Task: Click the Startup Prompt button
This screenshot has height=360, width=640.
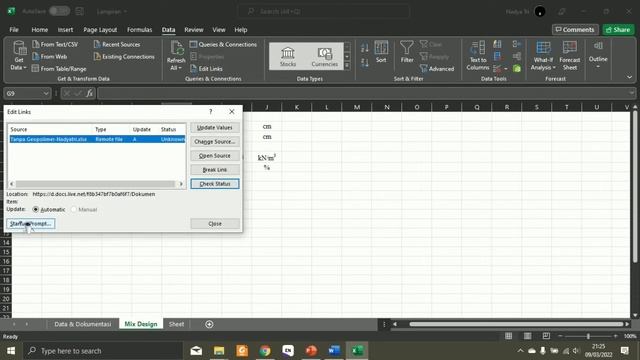Action: (x=31, y=224)
